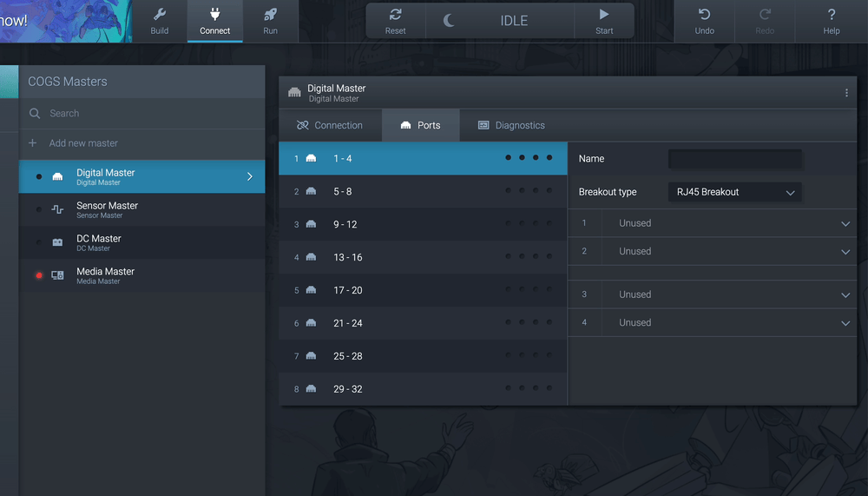
Task: Click the Diagnostics tab monitor icon
Action: pyautogui.click(x=483, y=125)
